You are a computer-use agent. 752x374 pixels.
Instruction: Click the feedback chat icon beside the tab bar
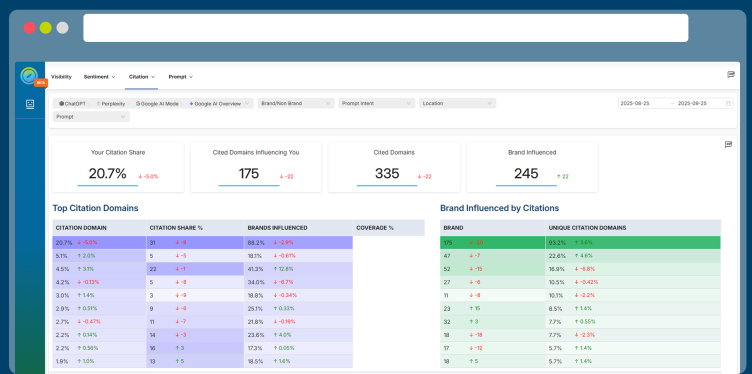click(731, 74)
